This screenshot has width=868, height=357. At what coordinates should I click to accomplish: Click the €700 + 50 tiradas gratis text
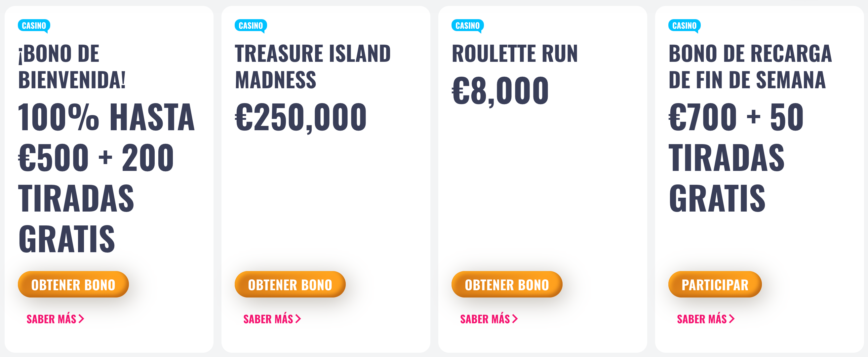click(736, 157)
